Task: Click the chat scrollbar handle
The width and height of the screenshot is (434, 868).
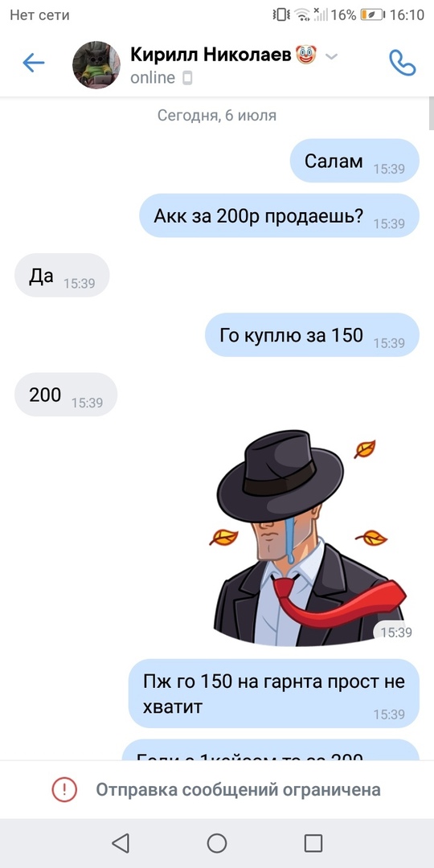Action: (x=432, y=113)
